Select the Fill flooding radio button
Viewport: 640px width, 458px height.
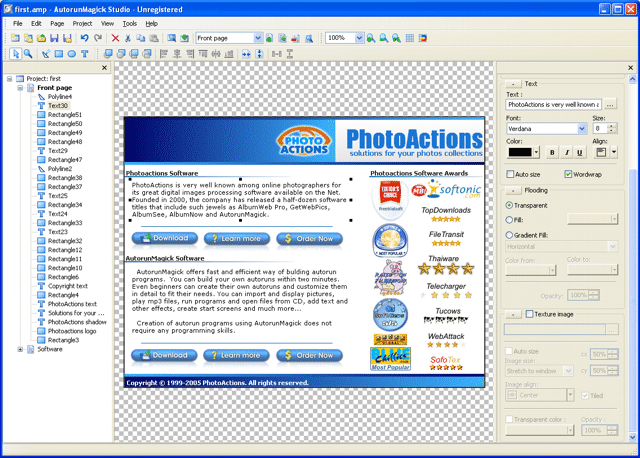tap(509, 220)
